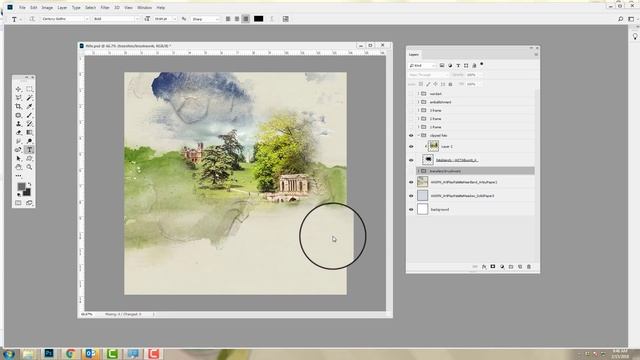This screenshot has width=640, height=360.
Task: Open the font family dropdown
Action: click(64, 19)
